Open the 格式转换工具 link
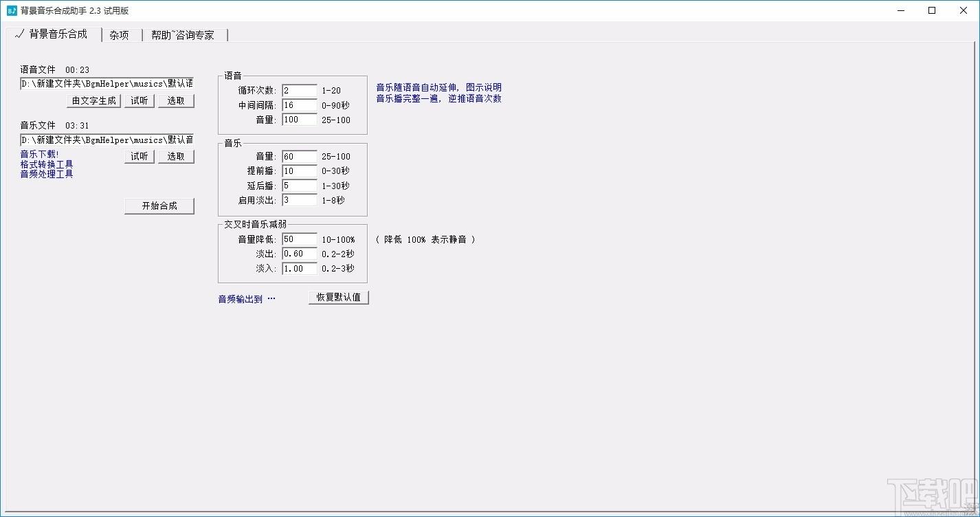This screenshot has height=517, width=980. [x=47, y=164]
